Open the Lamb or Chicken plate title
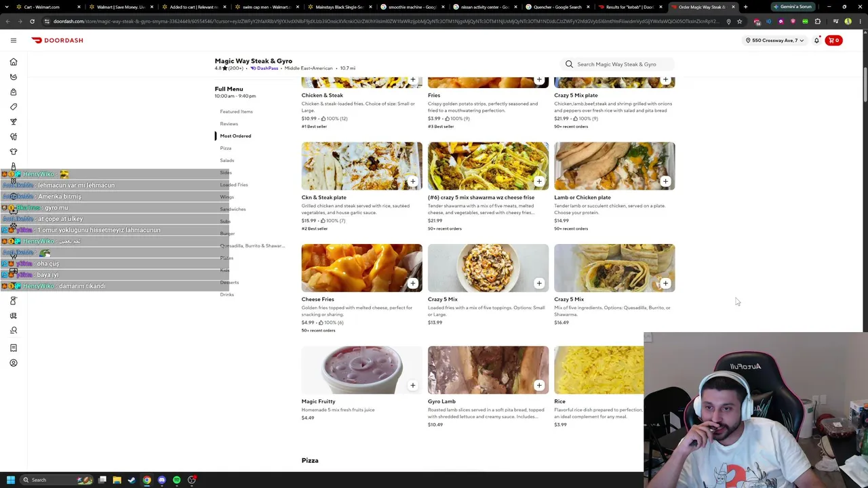This screenshot has height=488, width=868. click(x=582, y=197)
